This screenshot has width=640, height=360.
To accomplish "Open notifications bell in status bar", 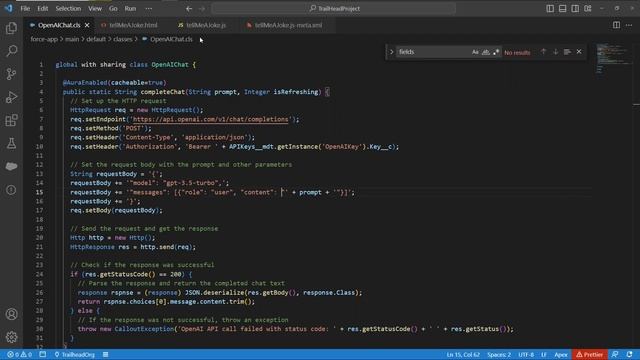I will point(629,355).
